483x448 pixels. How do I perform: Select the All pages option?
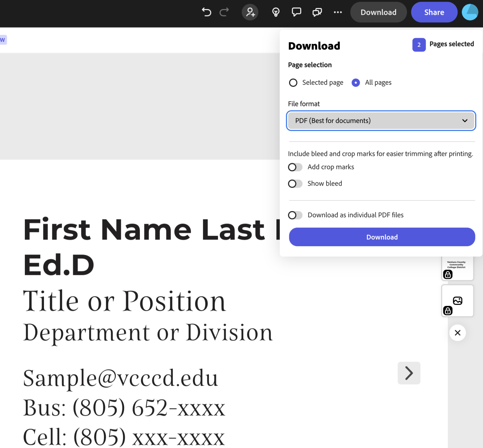356,82
